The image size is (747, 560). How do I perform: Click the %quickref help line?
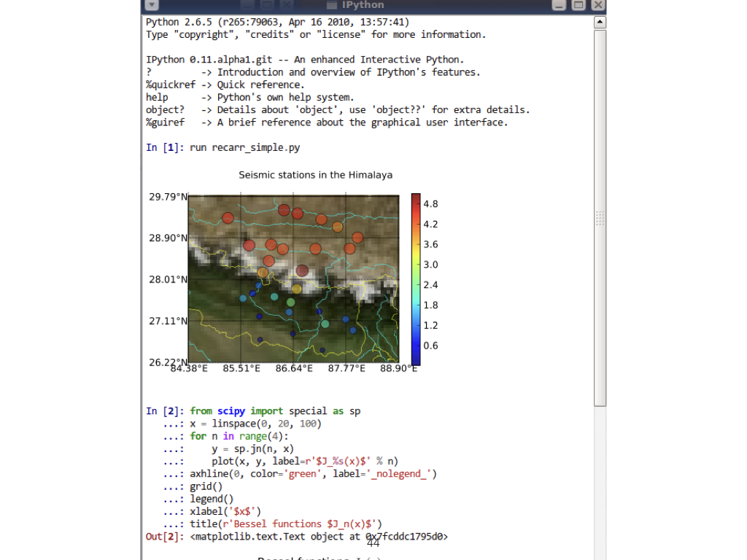point(225,85)
